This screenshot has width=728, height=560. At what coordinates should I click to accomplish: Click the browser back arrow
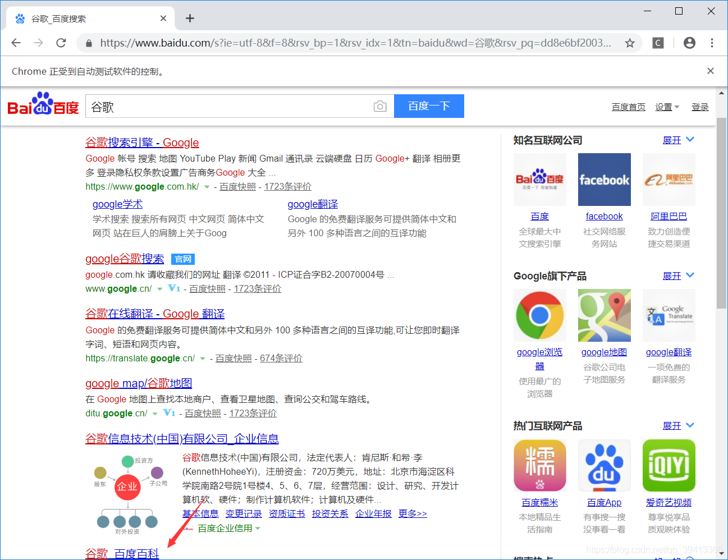(16, 43)
